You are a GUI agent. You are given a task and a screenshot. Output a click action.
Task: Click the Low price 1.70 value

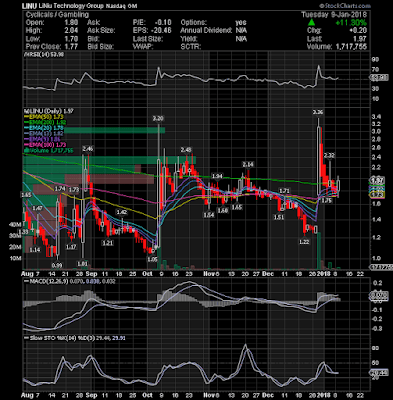coord(71,39)
